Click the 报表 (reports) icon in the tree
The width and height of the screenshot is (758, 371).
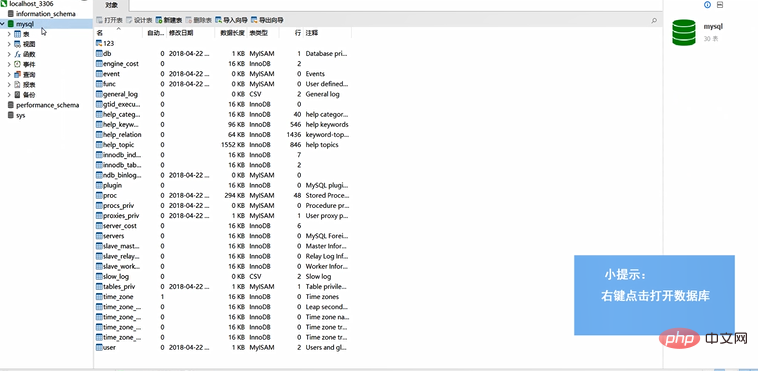coord(18,85)
